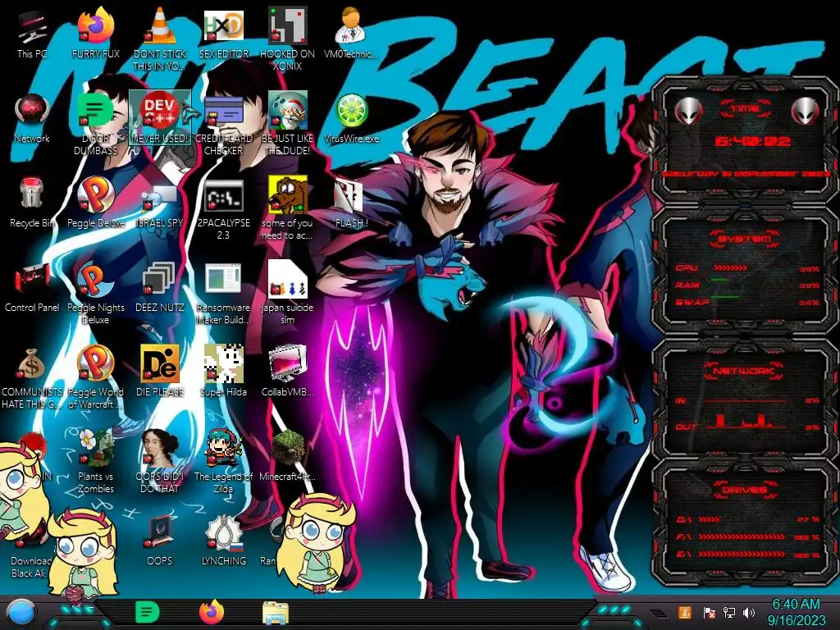Launch Firefox from the taskbar
This screenshot has width=840, height=630.
point(212,612)
